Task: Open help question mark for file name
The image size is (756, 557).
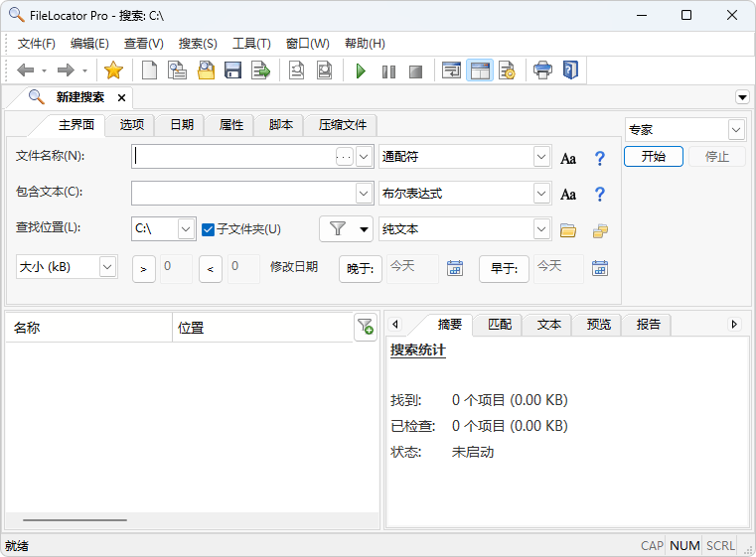Action: pos(599,158)
